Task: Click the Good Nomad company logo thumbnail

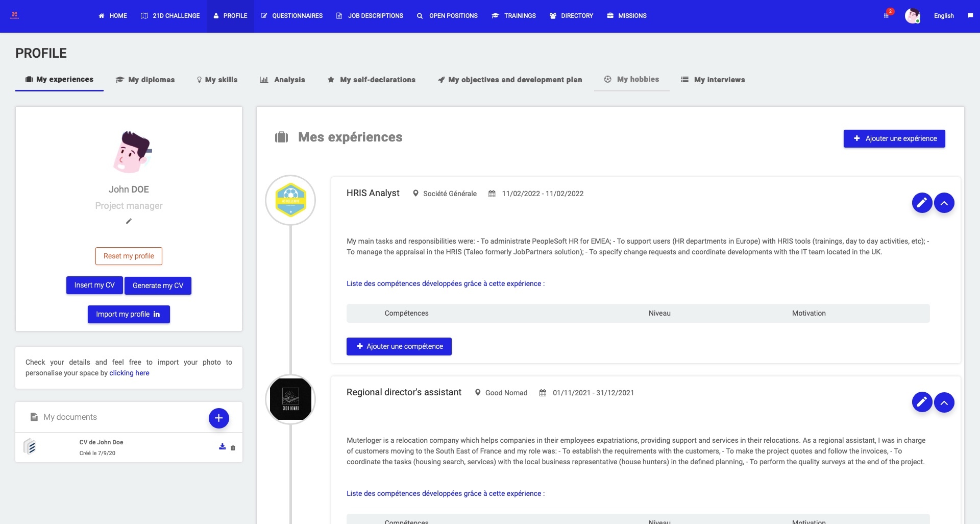Action: pos(290,399)
